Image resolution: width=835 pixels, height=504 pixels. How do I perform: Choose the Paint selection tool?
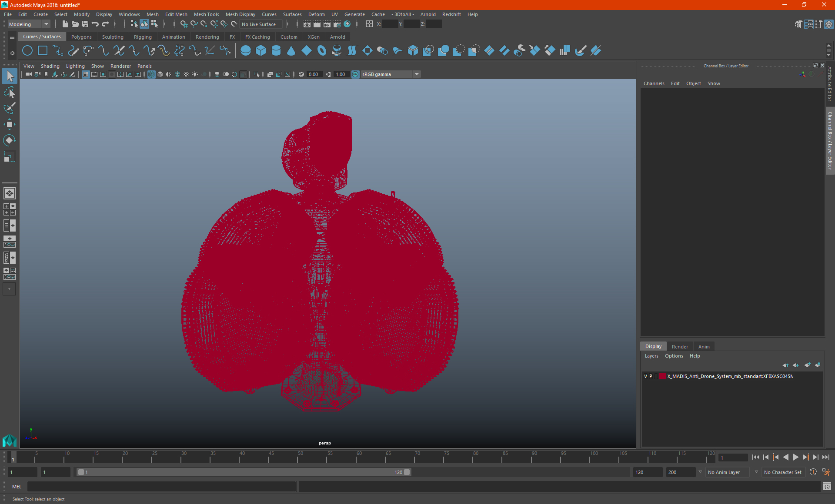click(x=9, y=108)
